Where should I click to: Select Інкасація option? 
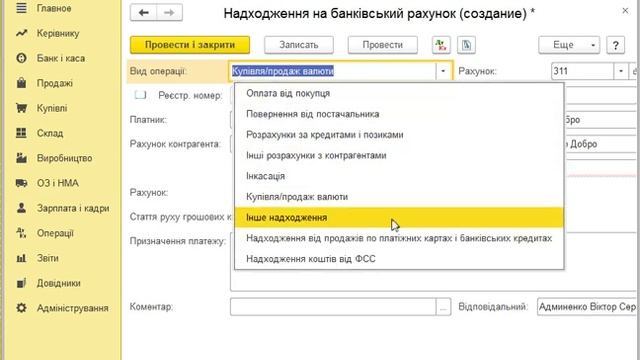[399, 176]
